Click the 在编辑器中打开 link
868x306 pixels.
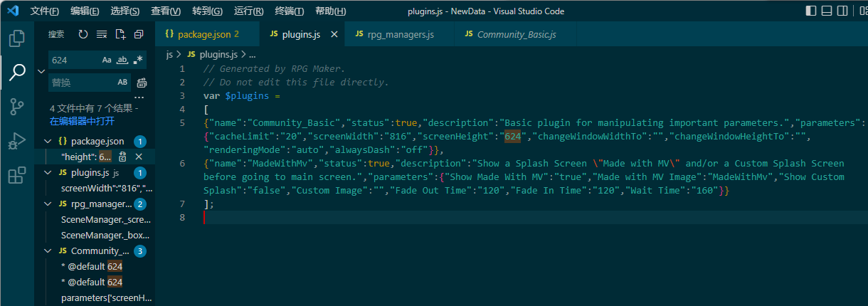tap(83, 121)
